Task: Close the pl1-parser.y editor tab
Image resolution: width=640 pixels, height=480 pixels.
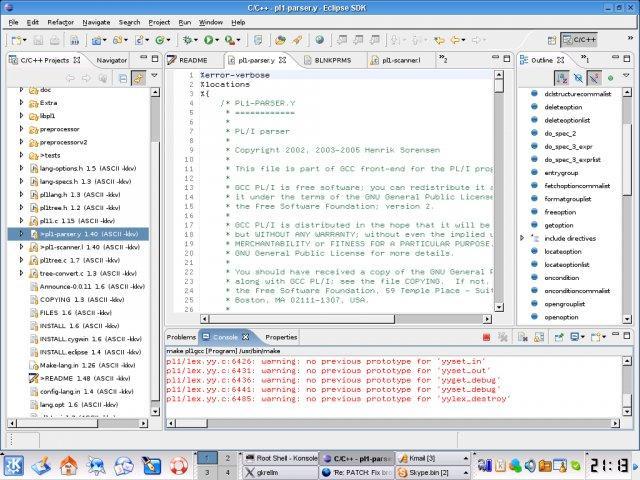Action: coord(282,60)
